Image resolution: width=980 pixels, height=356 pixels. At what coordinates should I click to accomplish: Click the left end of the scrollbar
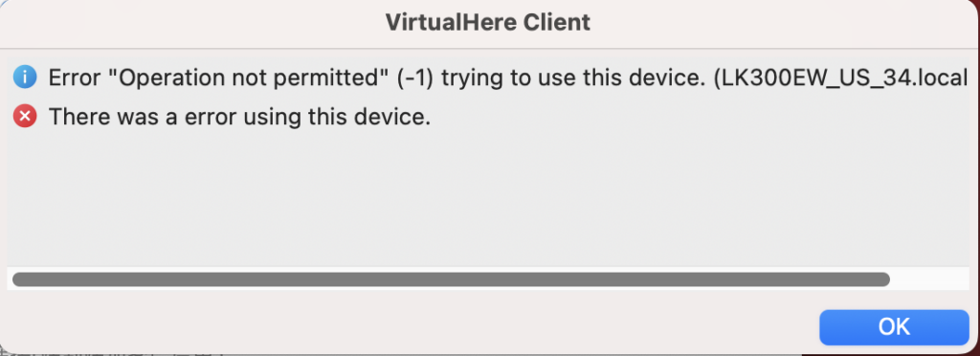click(19, 279)
